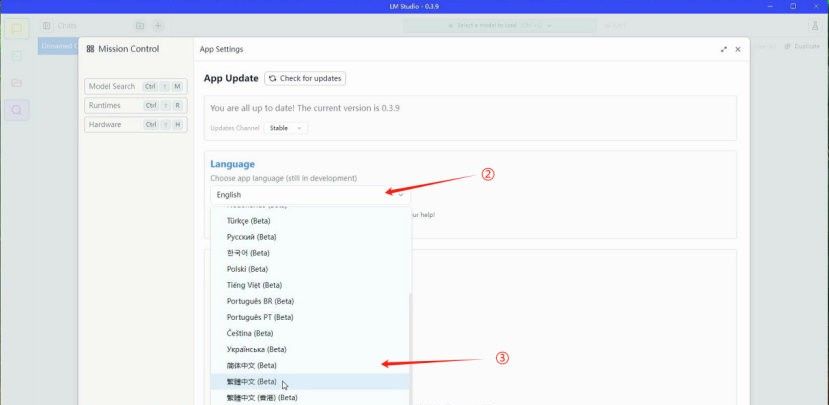Expand the App Settings dialog to fullscreen
Image resolution: width=829 pixels, height=405 pixels.
tap(724, 49)
